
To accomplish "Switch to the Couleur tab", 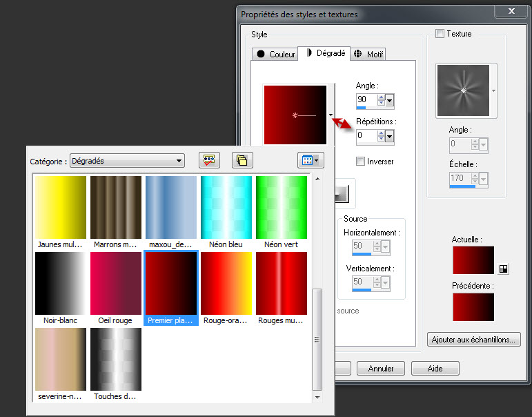I will [x=276, y=54].
